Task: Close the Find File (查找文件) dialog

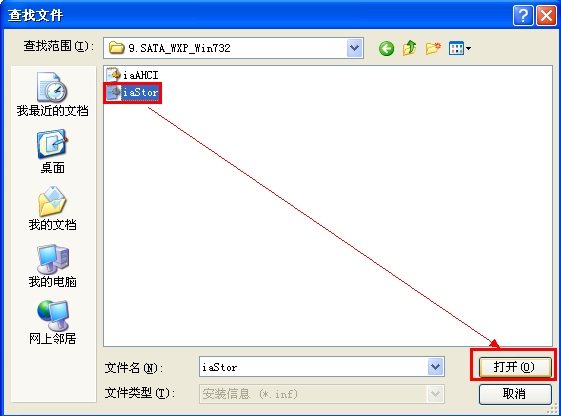Action: [546, 16]
